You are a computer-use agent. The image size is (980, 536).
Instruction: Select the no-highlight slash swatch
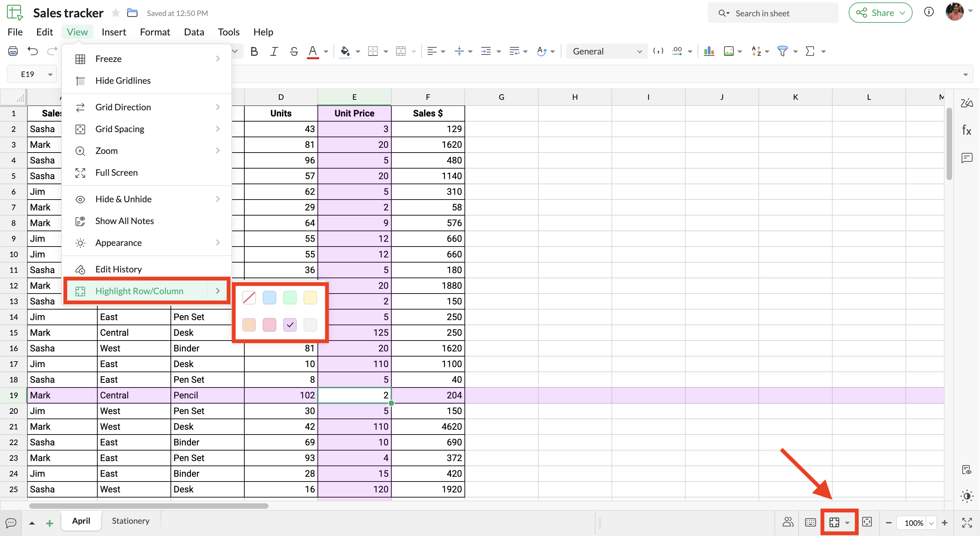[249, 298]
